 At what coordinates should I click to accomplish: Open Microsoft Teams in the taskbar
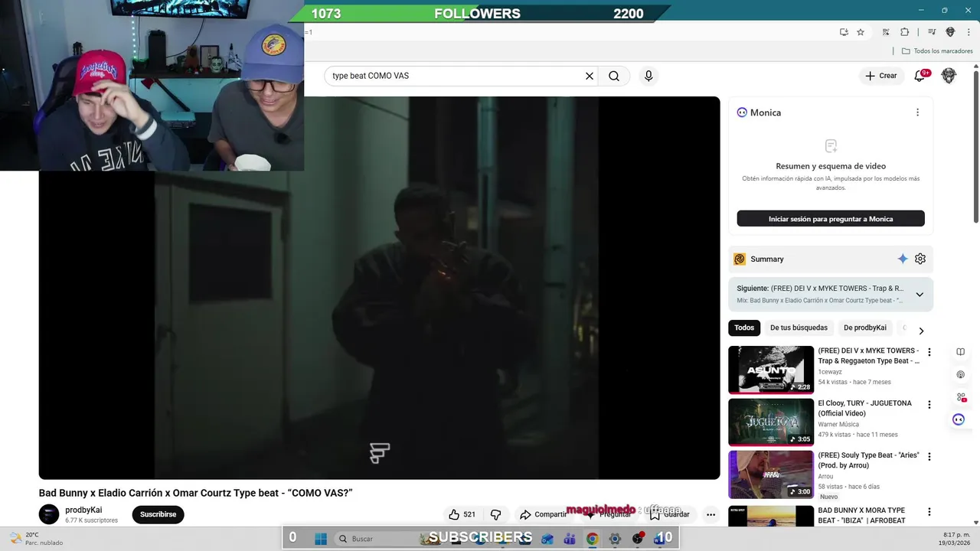coord(570,539)
